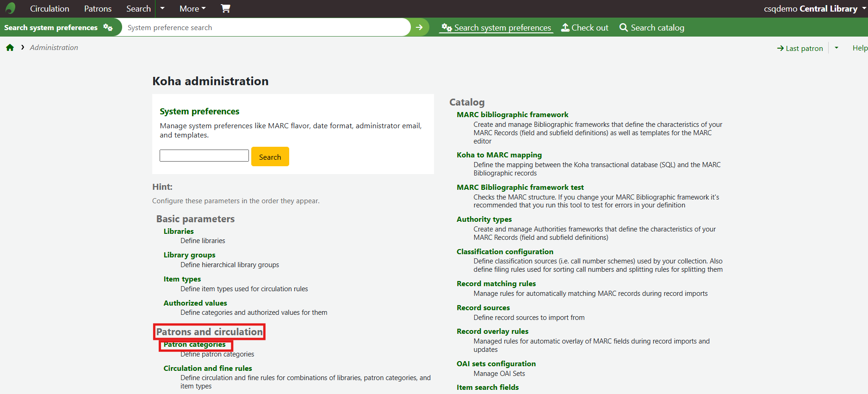The image size is (868, 394).
Task: Click the Koha logo icon
Action: click(10, 8)
